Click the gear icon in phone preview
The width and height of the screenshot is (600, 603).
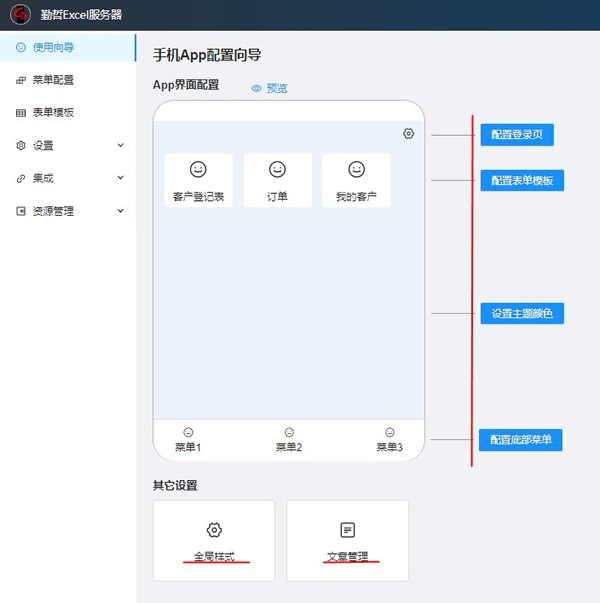408,134
